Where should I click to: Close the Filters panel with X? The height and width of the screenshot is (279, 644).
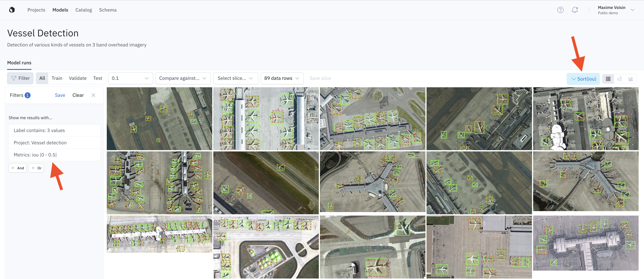click(x=93, y=95)
